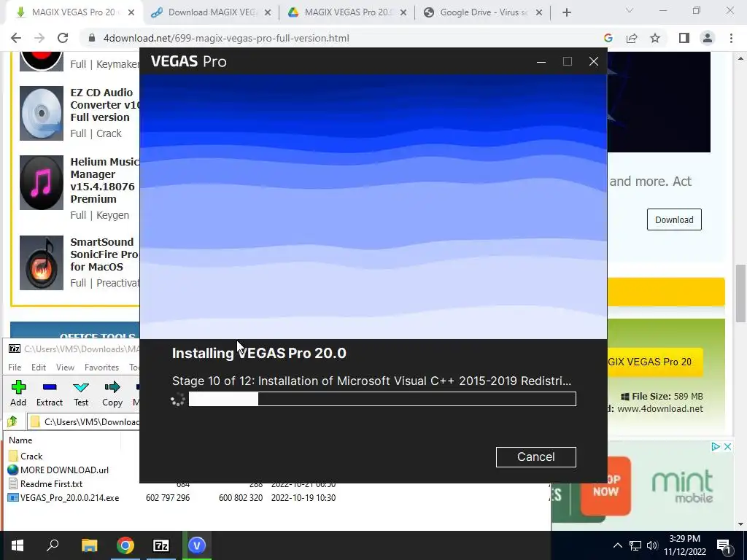Click the installation progress bar
The image size is (747, 560).
(x=382, y=399)
